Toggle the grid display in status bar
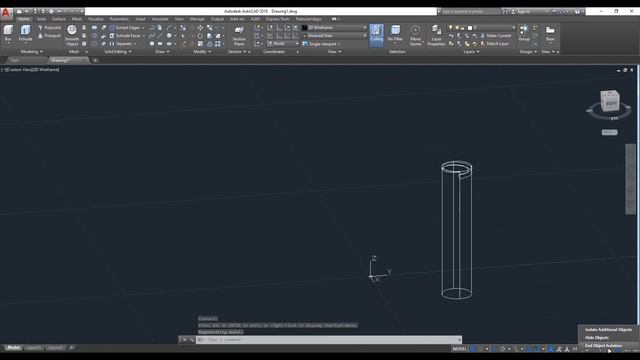Screen dimensions: 640x360 (473, 349)
